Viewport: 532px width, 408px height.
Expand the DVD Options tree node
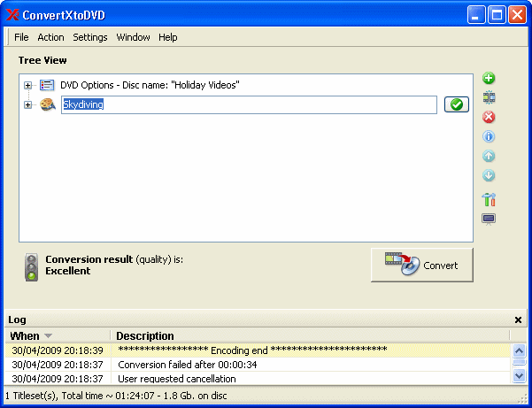27,85
